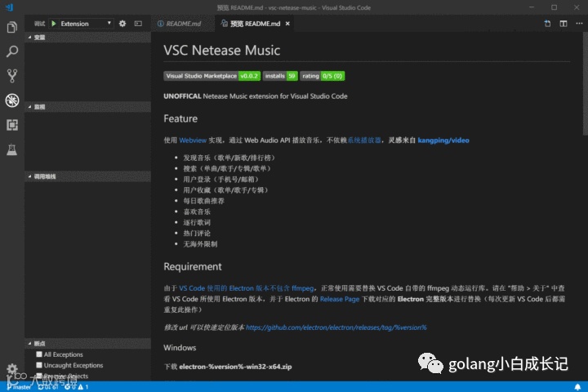The height and width of the screenshot is (392, 588).
Task: Click the installs badge
Action: coord(280,76)
